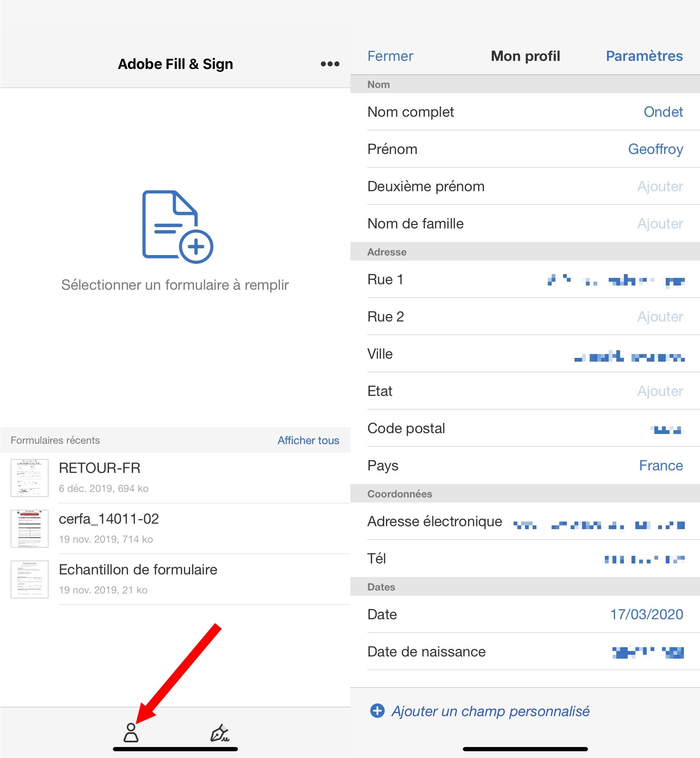Edit Date de naissance field

click(x=525, y=651)
